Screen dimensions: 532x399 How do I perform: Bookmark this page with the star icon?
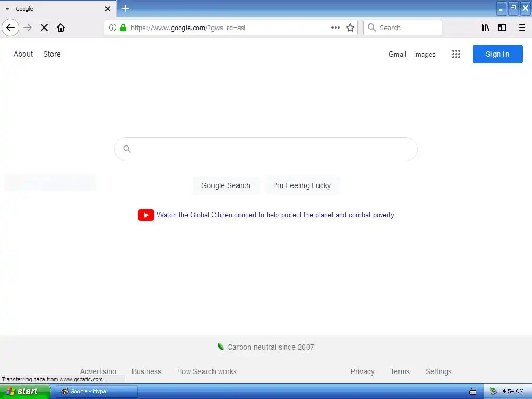pos(350,28)
